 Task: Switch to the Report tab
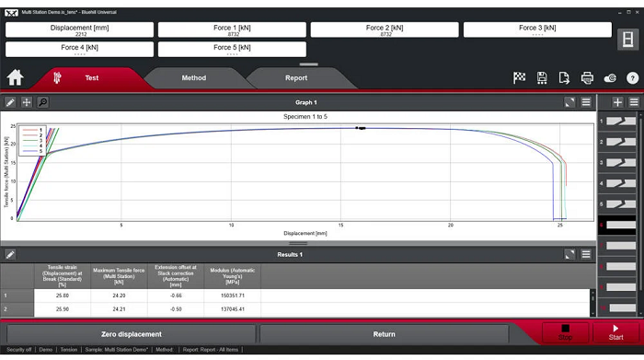pyautogui.click(x=296, y=77)
